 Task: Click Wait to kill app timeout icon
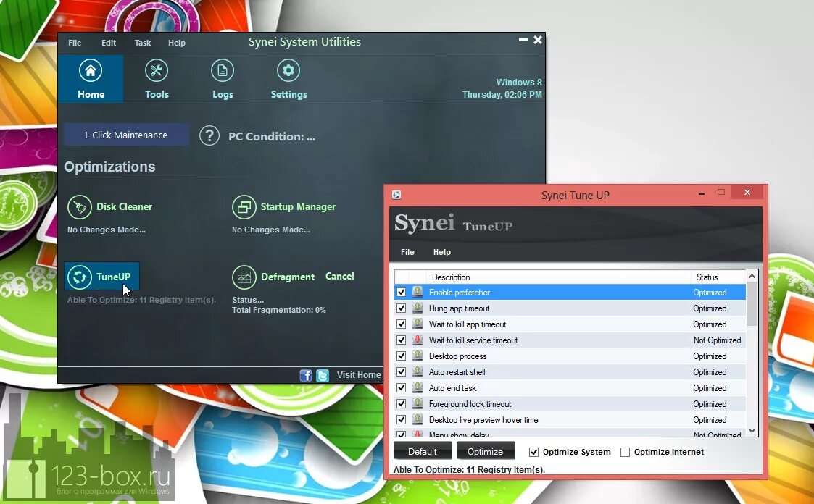[418, 324]
